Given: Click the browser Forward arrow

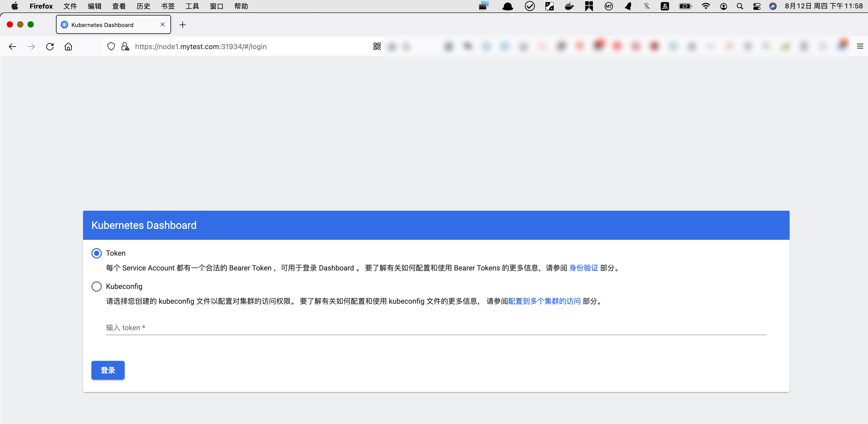Looking at the screenshot, I should (x=31, y=47).
